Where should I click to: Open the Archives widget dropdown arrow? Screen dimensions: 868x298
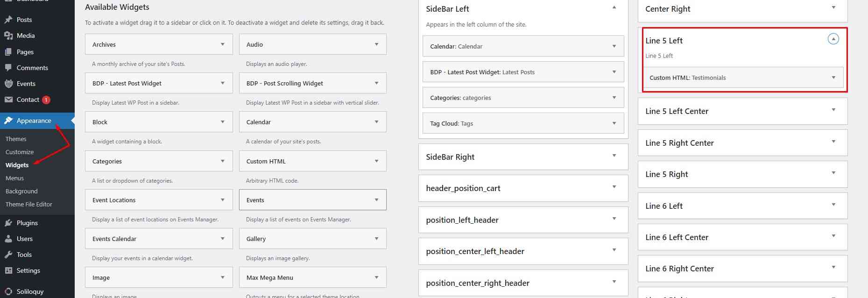click(223, 44)
